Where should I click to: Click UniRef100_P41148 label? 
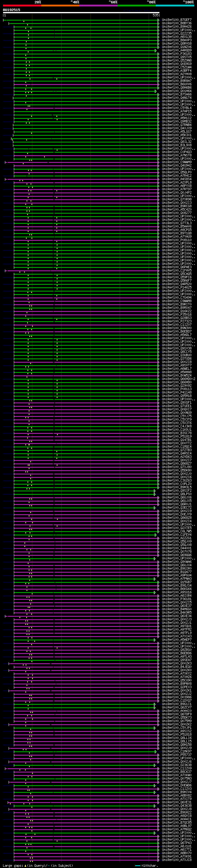pos(176,393)
